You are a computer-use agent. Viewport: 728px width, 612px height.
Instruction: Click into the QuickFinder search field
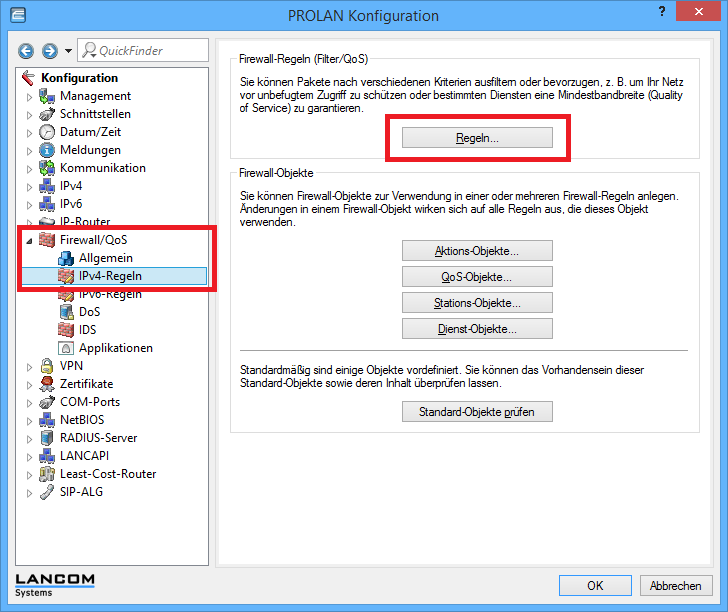(143, 50)
